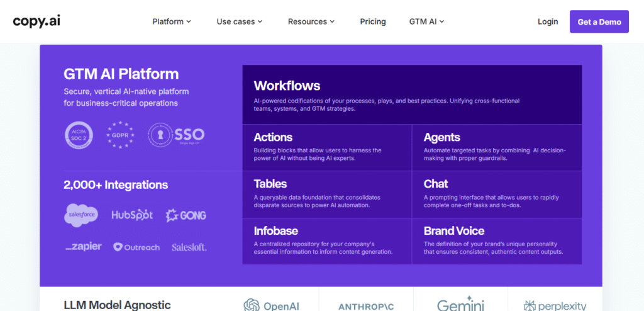Open the GTM AI menu item

427,21
